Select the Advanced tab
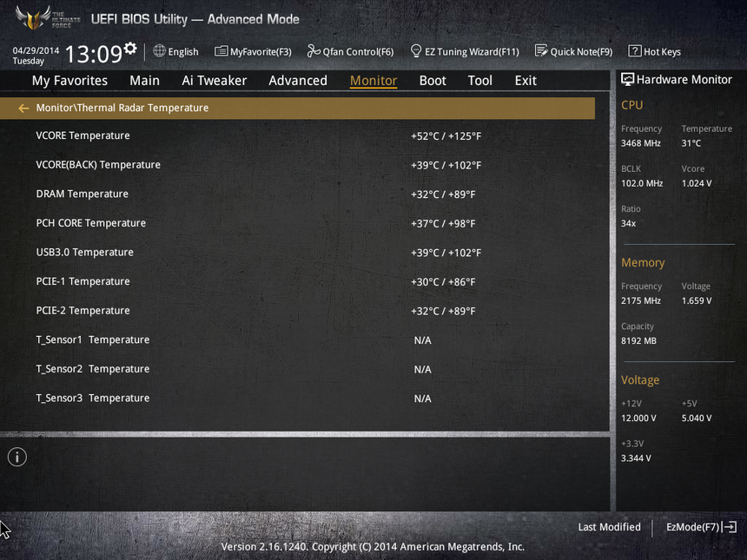The height and width of the screenshot is (560, 747). [297, 81]
